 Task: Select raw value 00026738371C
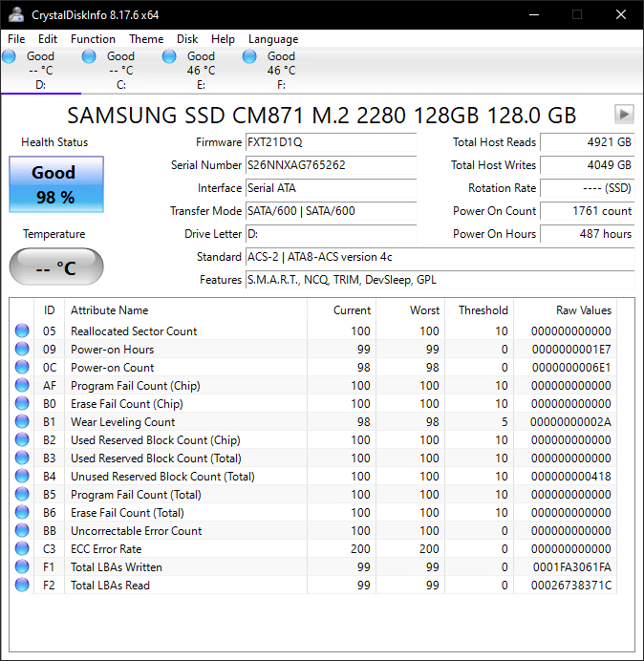coord(571,586)
